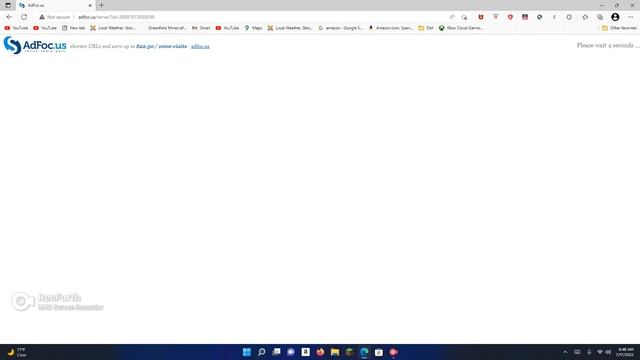Open the weather widget on the taskbar

pyautogui.click(x=17, y=352)
